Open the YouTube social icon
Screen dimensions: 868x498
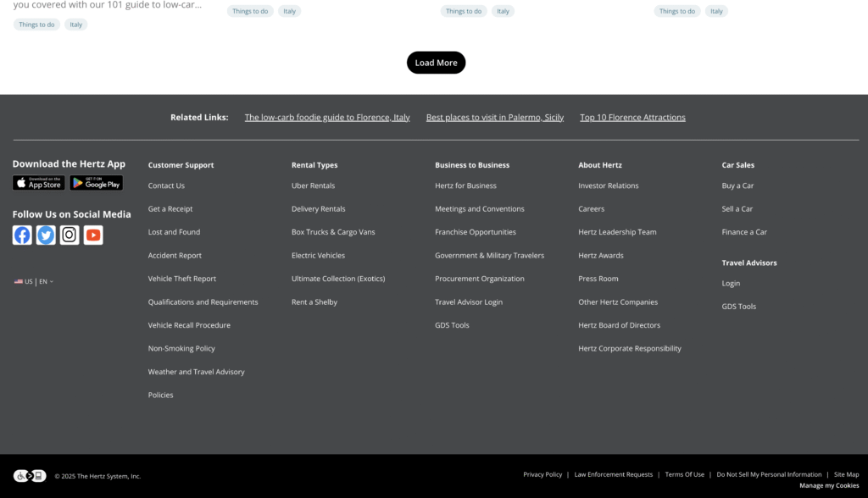pyautogui.click(x=93, y=235)
